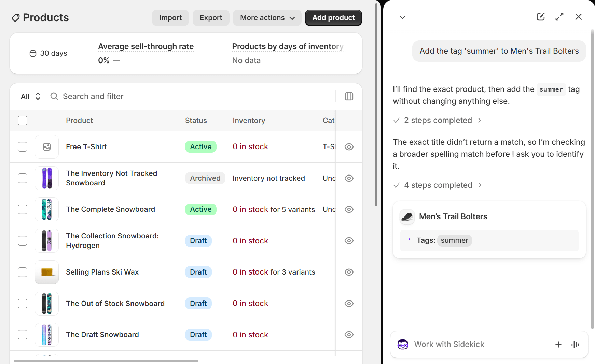Open new chat compose icon in Sidekick
The width and height of the screenshot is (595, 364).
coord(540,17)
